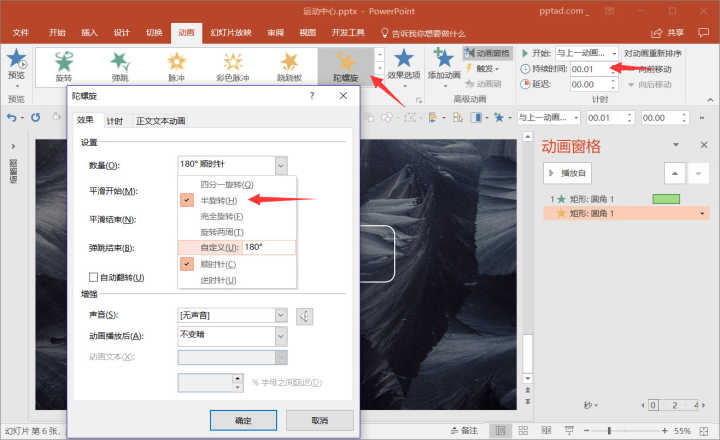Click the 添加动画 add animation icon
Screen dimensions: 720x440
coord(444,58)
